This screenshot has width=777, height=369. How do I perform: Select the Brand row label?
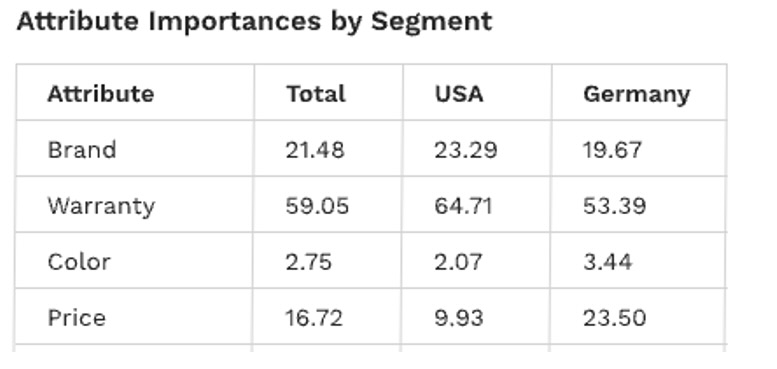tap(82, 150)
